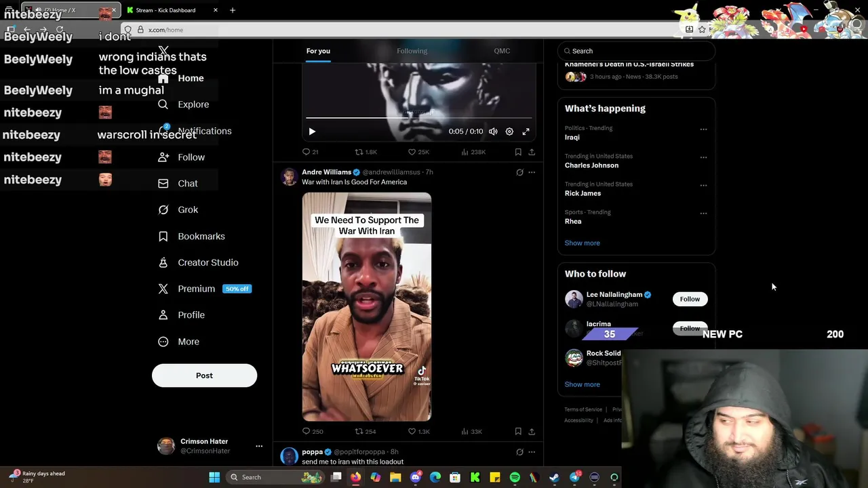This screenshot has height=488, width=868.
Task: Open Grok from the sidebar
Action: click(178, 210)
